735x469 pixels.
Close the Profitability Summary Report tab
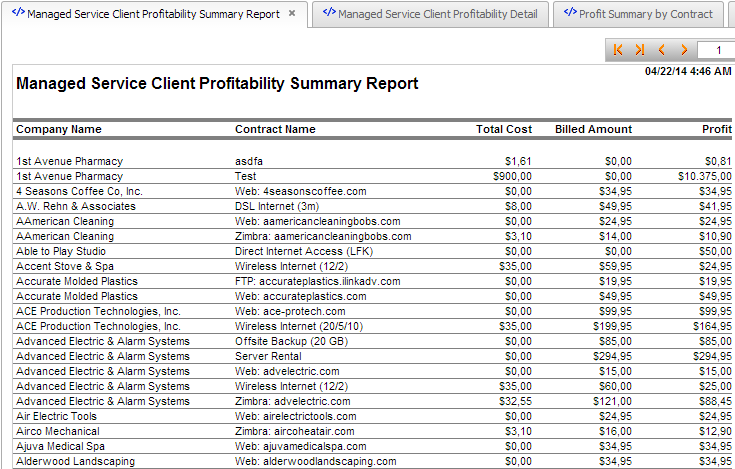pyautogui.click(x=292, y=14)
